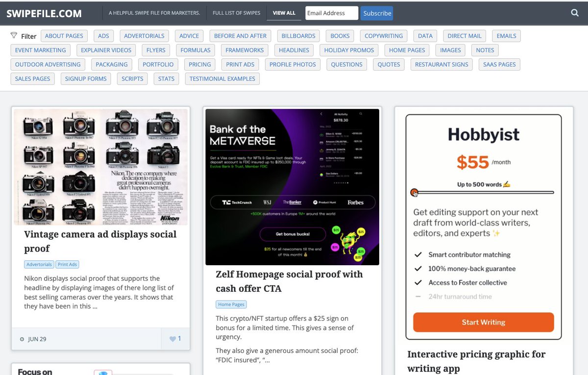Select the Flyers filter

click(x=156, y=50)
